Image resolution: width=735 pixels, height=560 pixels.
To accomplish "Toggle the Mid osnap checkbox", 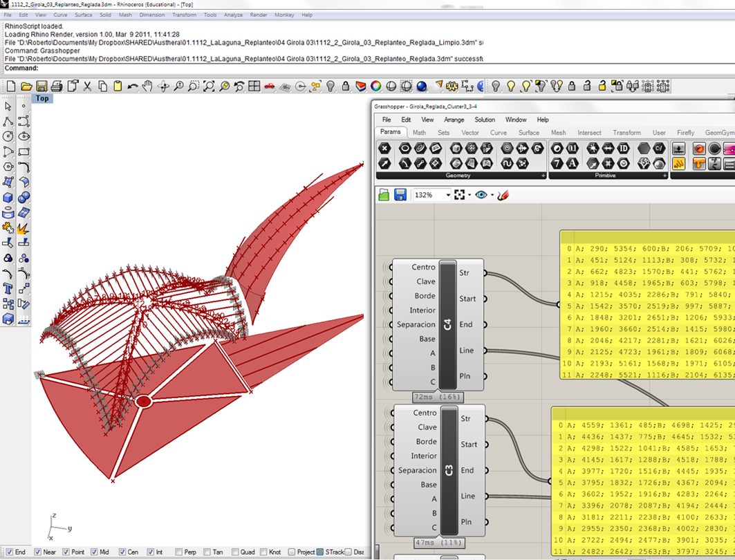I will point(94,552).
